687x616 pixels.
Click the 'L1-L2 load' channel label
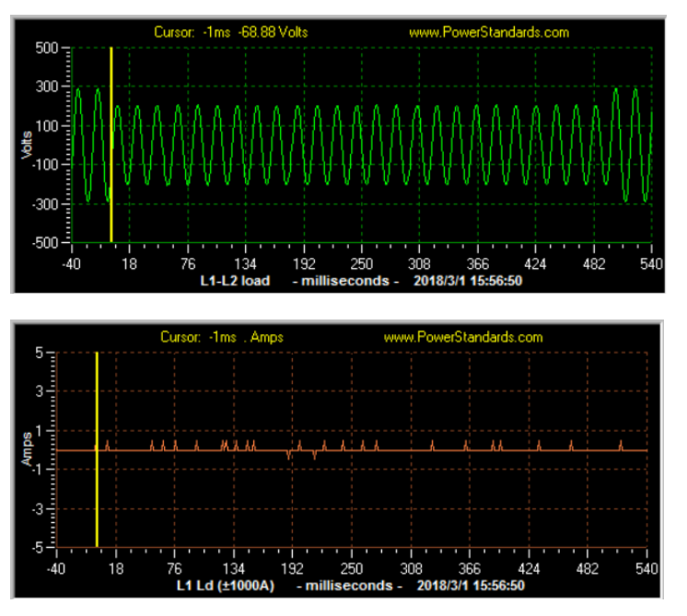coord(236,280)
